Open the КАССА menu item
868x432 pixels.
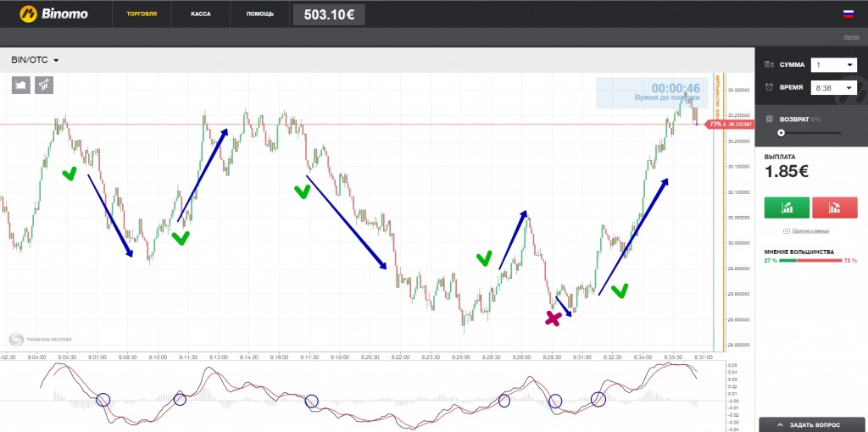200,14
